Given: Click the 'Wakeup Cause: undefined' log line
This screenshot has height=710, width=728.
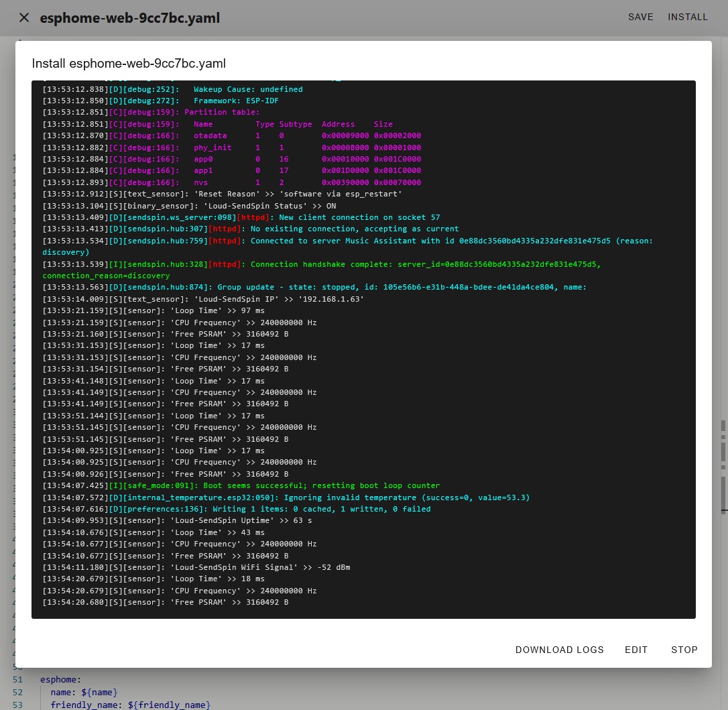Looking at the screenshot, I should [x=172, y=89].
